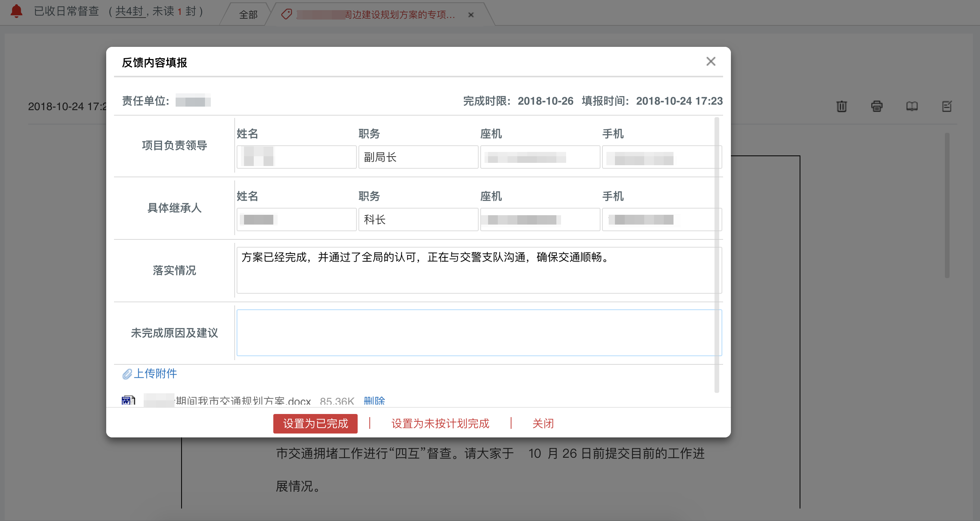Close the 反馈内容填报 dialog via X
980x521 pixels.
click(711, 62)
